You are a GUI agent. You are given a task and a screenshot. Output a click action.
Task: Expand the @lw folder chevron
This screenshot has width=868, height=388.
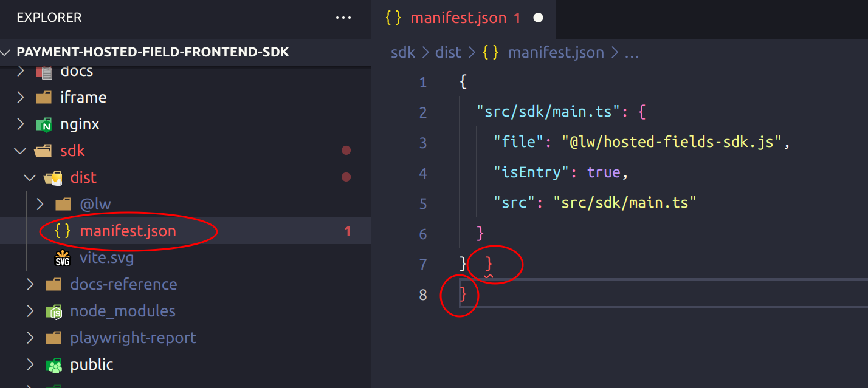click(40, 204)
